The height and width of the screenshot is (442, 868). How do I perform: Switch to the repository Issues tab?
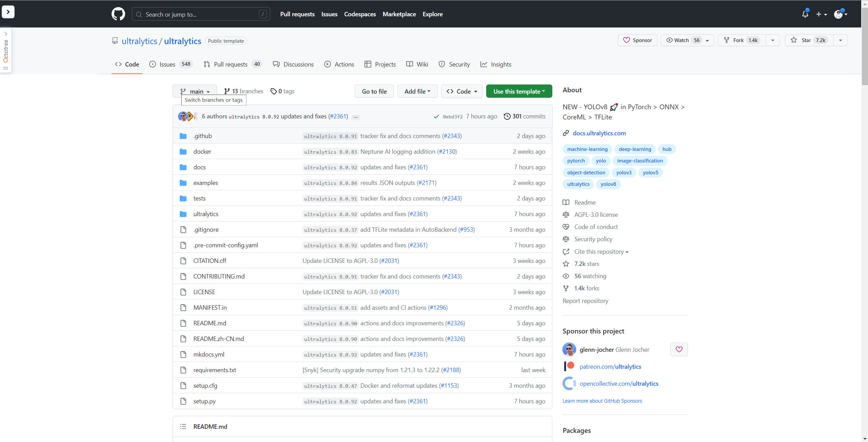tap(171, 64)
